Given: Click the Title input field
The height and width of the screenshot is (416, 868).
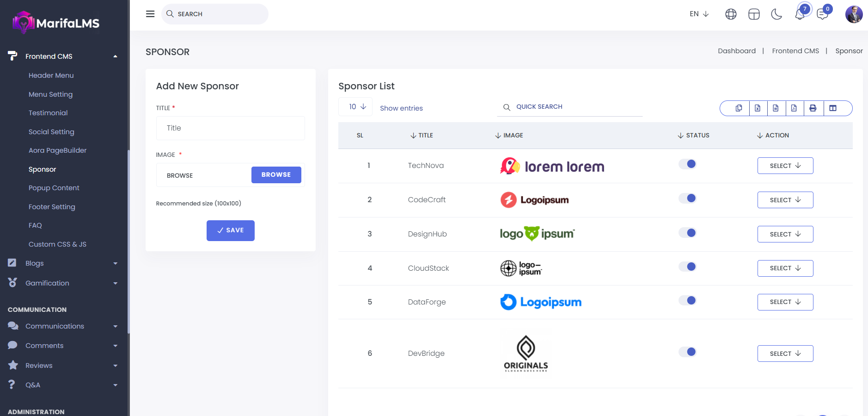Looking at the screenshot, I should (x=230, y=128).
